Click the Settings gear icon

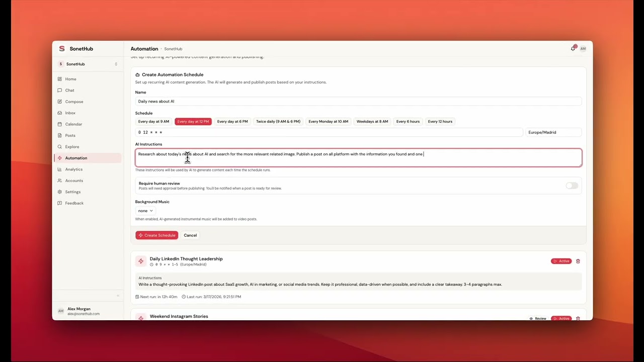pos(60,192)
